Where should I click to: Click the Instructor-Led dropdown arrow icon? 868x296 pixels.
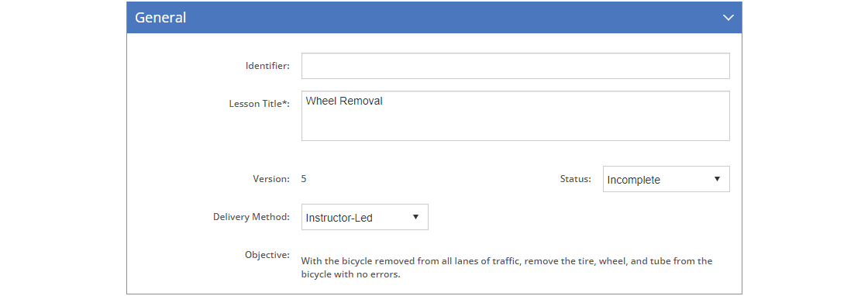coord(415,217)
